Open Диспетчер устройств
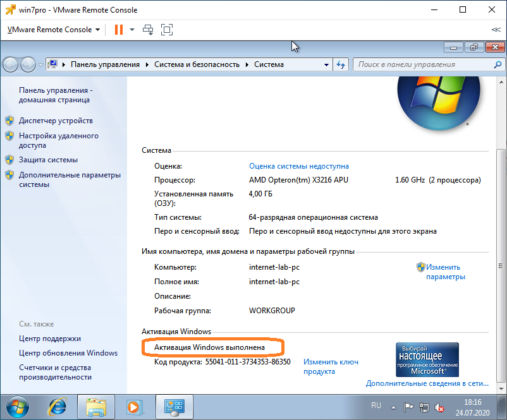 (x=56, y=121)
